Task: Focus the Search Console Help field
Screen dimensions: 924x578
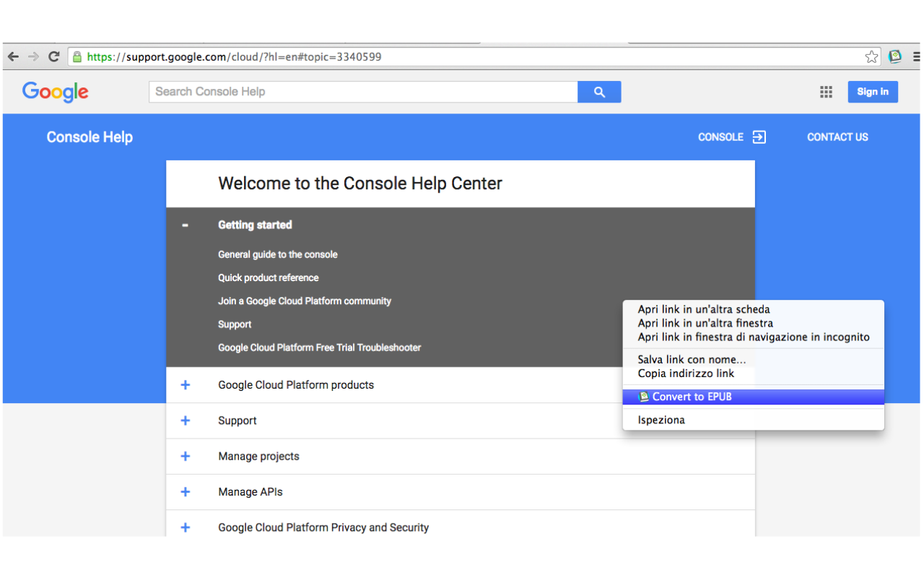Action: [363, 92]
